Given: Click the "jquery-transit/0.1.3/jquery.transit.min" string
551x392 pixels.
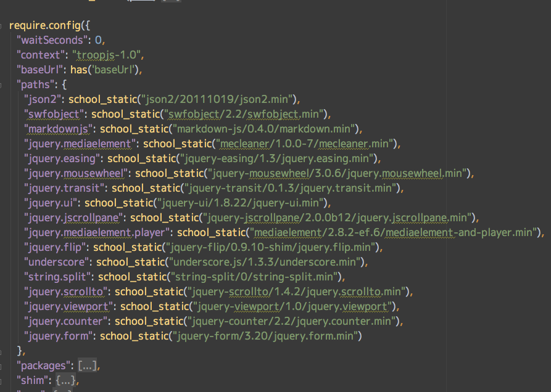Looking at the screenshot, I should click(290, 188).
